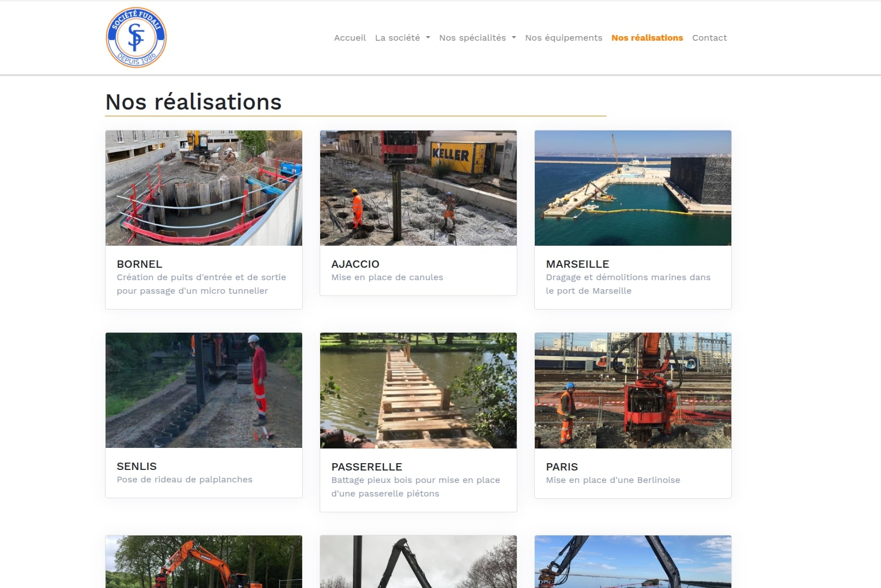View the AJACCIO project photo
This screenshot has width=881, height=588.
pyautogui.click(x=418, y=188)
